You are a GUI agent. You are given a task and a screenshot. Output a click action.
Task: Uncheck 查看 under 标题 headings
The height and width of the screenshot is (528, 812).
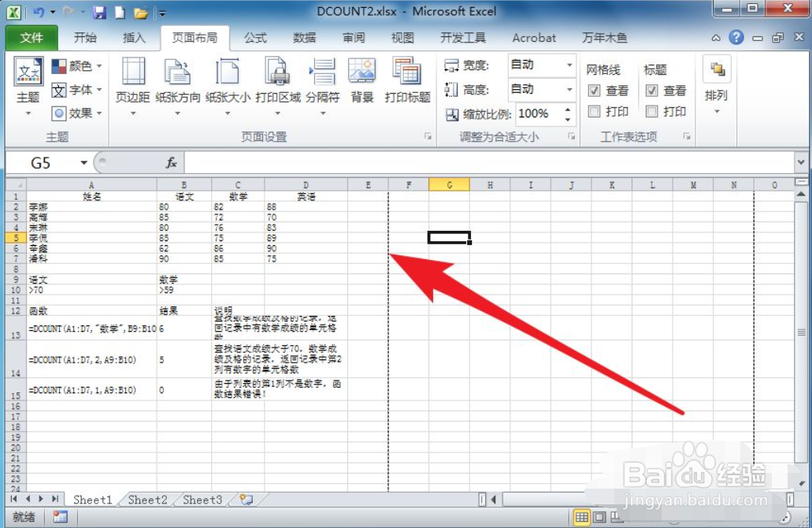pos(651,90)
